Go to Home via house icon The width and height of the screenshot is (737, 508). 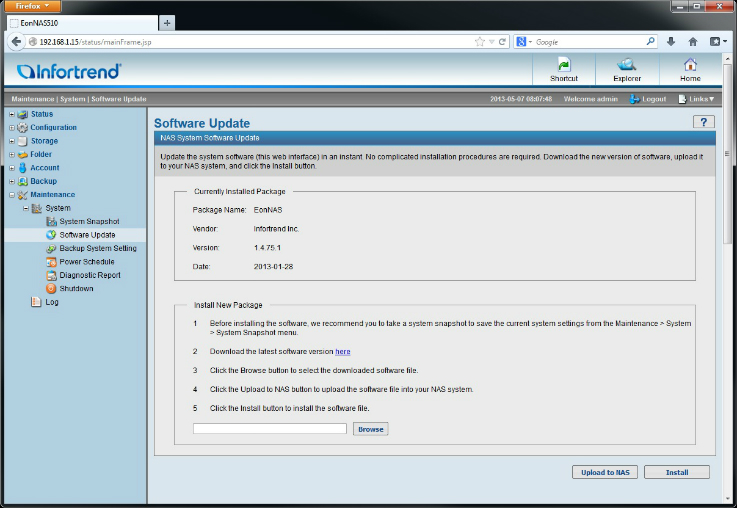pyautogui.click(x=690, y=64)
